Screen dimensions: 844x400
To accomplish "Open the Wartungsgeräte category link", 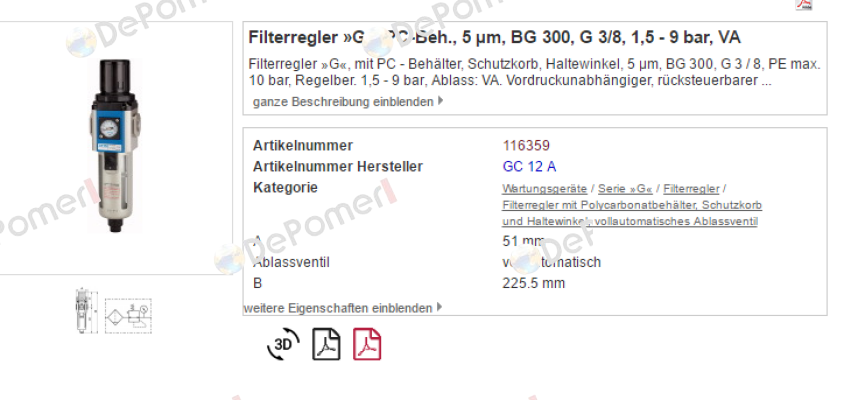I will point(544,189).
